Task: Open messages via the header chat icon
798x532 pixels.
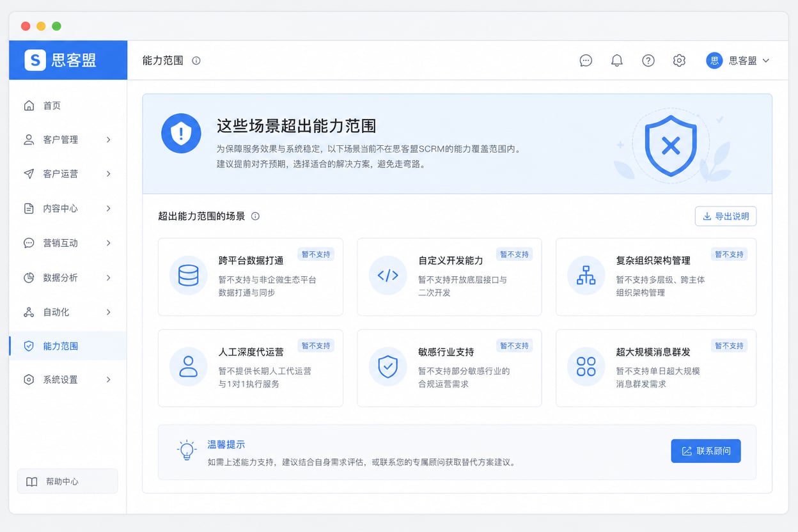Action: (x=586, y=61)
